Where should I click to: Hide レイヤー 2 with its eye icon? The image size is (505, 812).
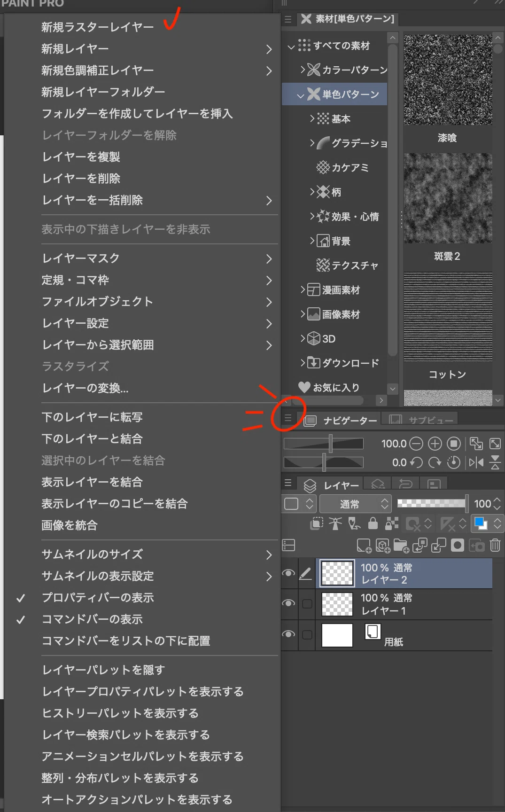coord(288,573)
